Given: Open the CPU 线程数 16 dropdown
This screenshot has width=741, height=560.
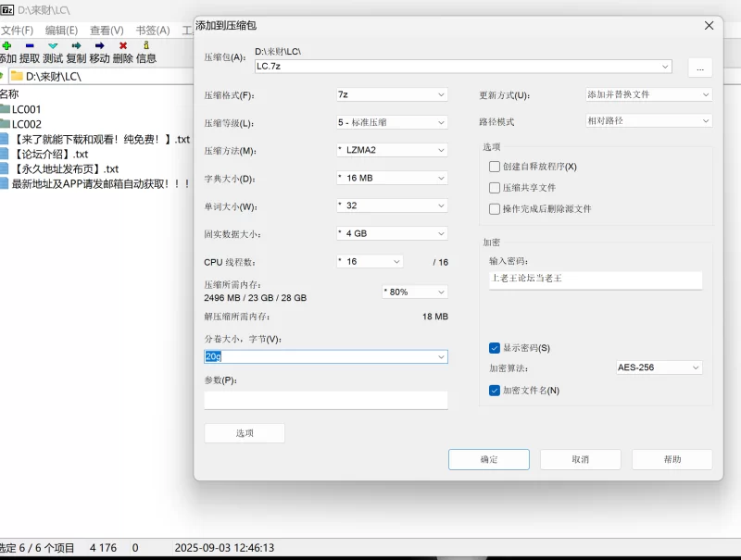Looking at the screenshot, I should point(370,262).
